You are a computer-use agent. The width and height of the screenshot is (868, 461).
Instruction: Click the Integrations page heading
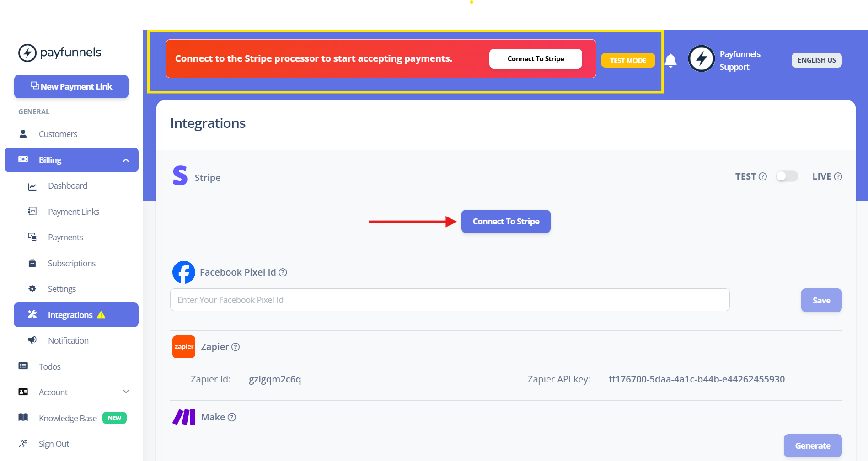tap(208, 123)
